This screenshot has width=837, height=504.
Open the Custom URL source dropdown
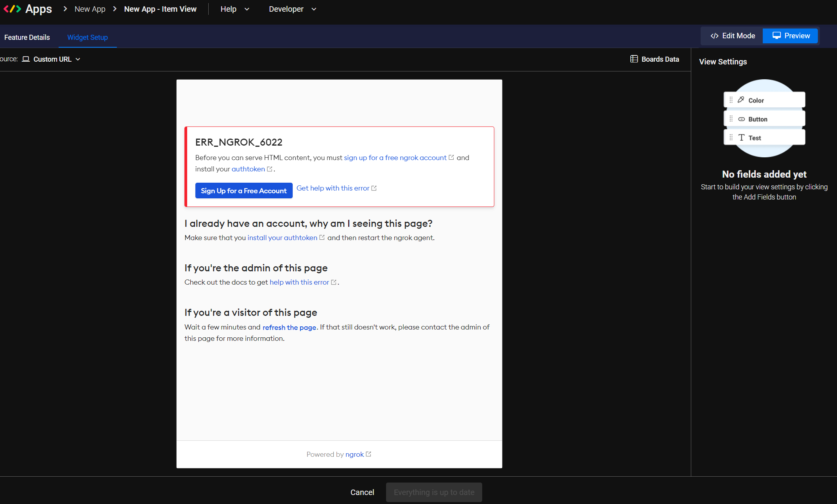point(51,59)
